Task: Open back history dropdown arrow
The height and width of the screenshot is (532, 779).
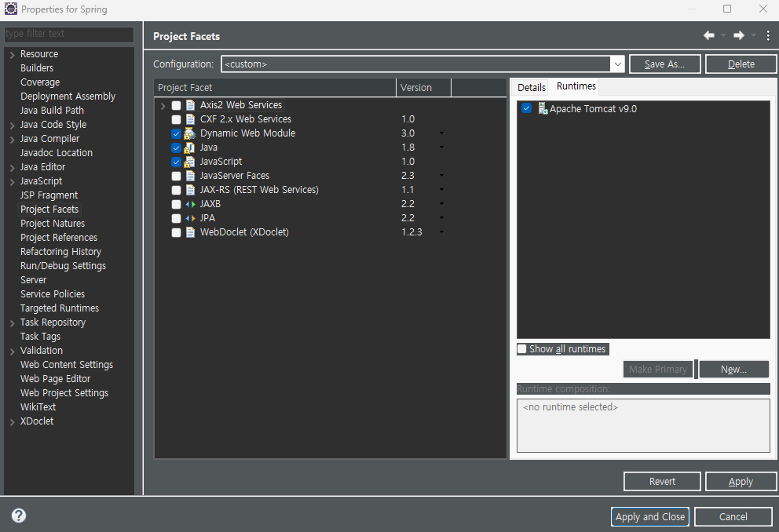Action: tap(723, 35)
